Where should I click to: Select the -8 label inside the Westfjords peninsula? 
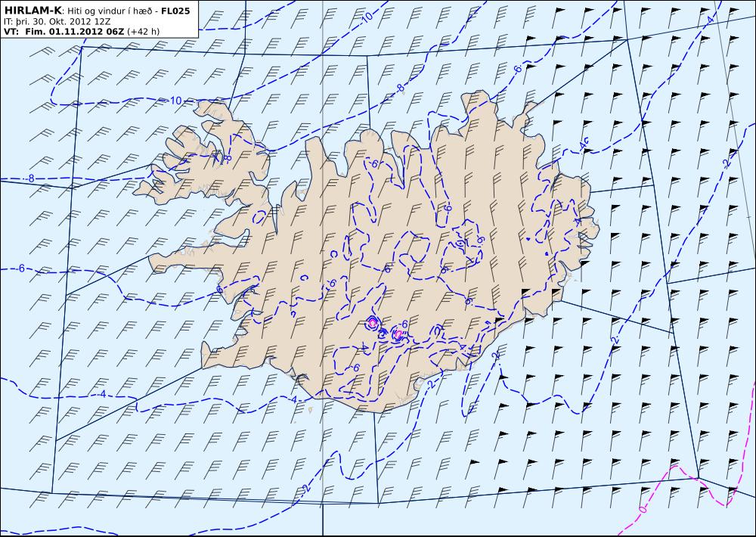click(227, 158)
